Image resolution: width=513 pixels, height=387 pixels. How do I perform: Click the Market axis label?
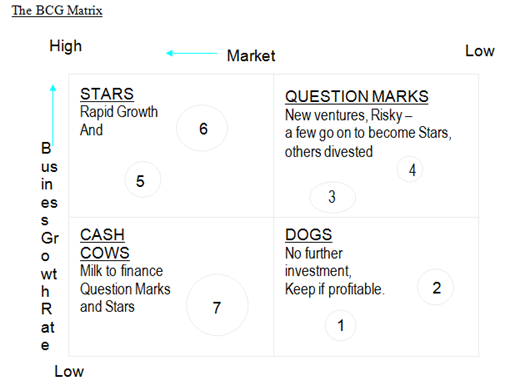coord(251,56)
